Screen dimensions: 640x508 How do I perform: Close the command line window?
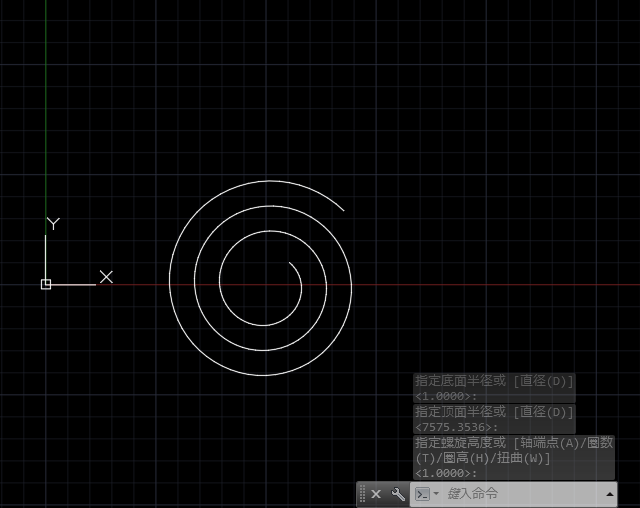click(376, 494)
